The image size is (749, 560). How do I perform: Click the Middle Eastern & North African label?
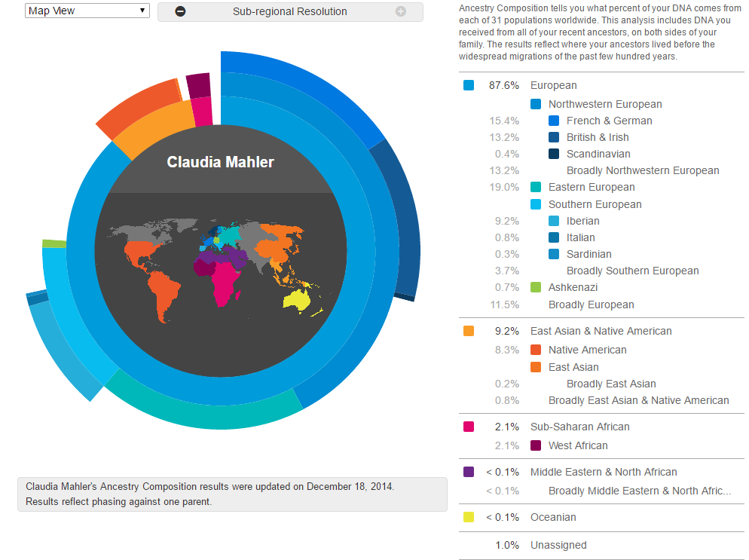(x=604, y=472)
